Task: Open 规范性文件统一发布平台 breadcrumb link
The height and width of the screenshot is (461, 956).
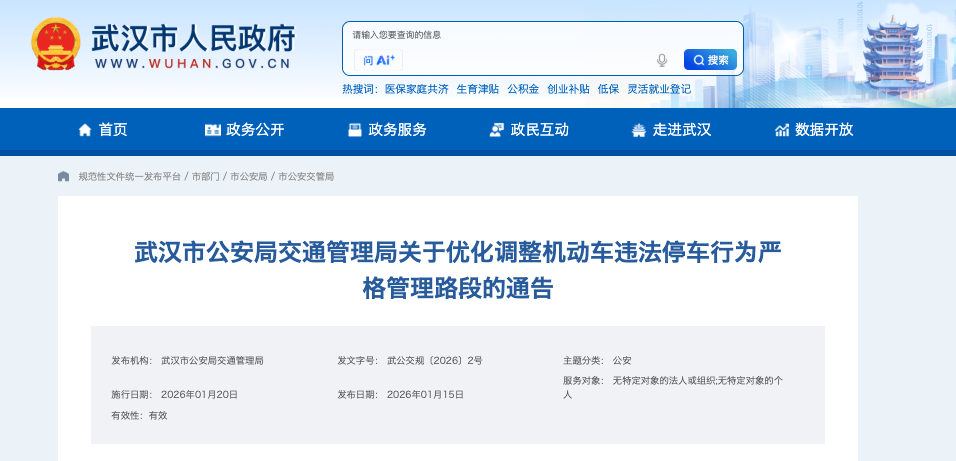Action: click(130, 176)
